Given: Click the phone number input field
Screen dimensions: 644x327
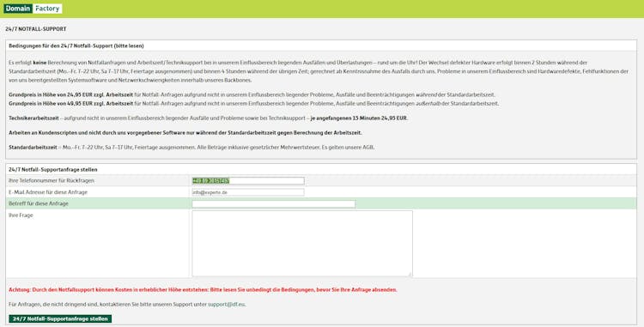Looking at the screenshot, I should click(248, 180).
